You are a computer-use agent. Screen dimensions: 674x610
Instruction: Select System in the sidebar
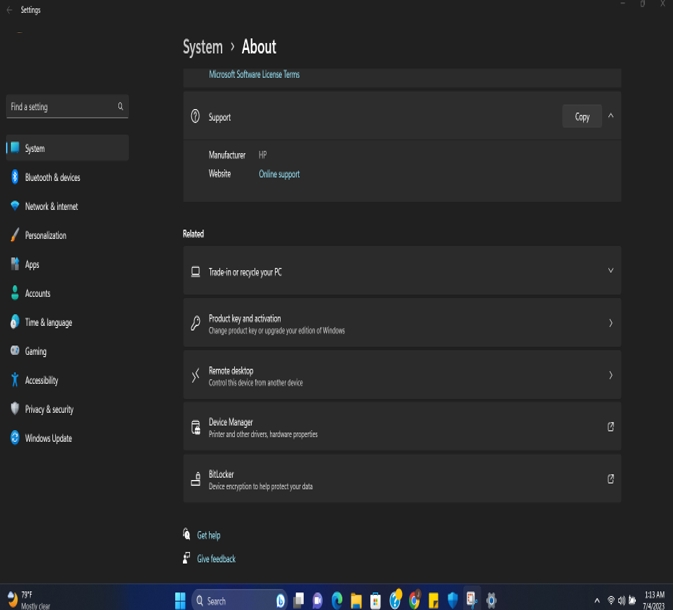pyautogui.click(x=67, y=148)
